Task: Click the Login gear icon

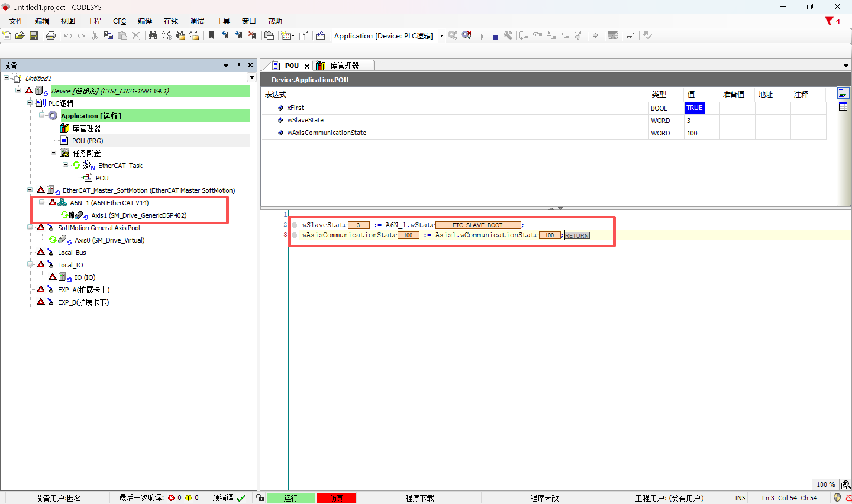Action: click(453, 35)
